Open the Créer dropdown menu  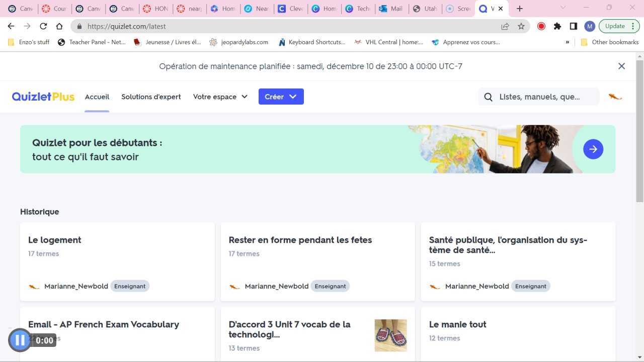(280, 97)
